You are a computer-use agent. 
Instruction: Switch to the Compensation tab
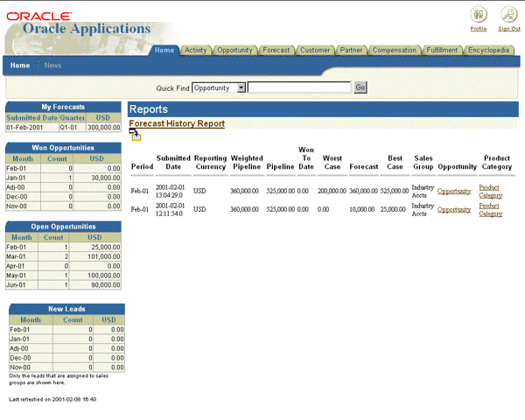click(x=395, y=51)
